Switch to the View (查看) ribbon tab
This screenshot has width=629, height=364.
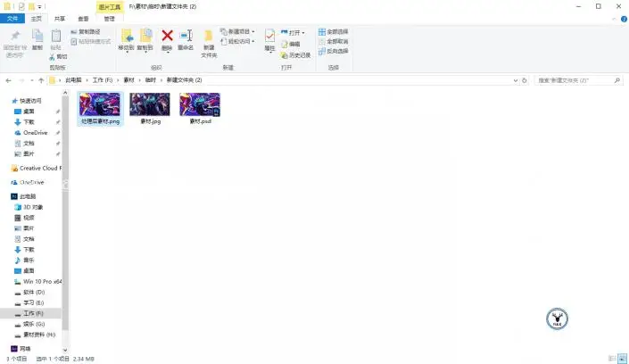[83, 19]
